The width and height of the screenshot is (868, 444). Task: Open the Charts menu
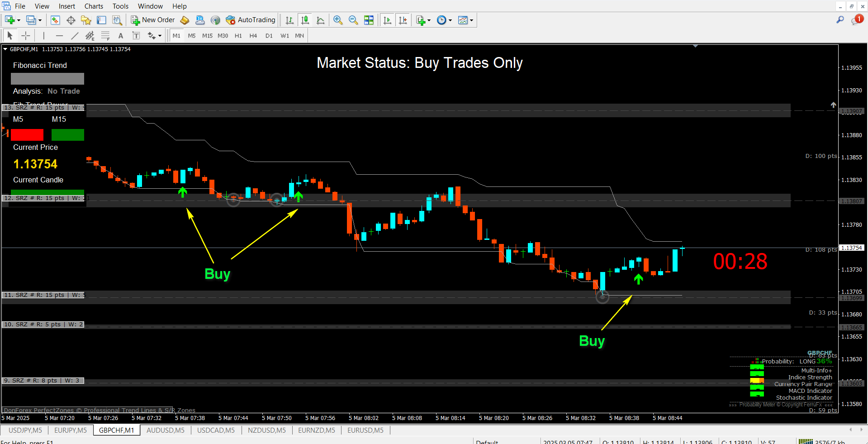point(93,6)
